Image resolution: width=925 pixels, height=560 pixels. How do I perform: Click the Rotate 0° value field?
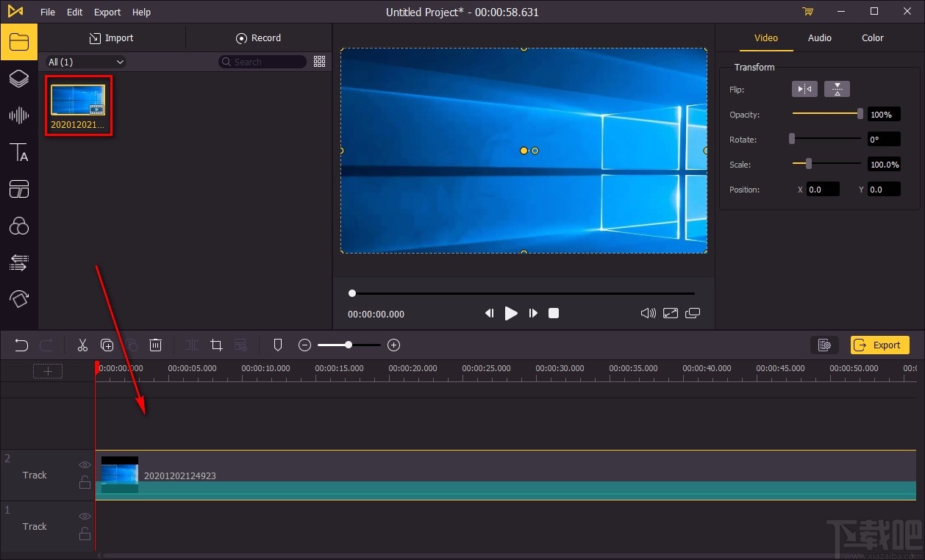coord(884,140)
